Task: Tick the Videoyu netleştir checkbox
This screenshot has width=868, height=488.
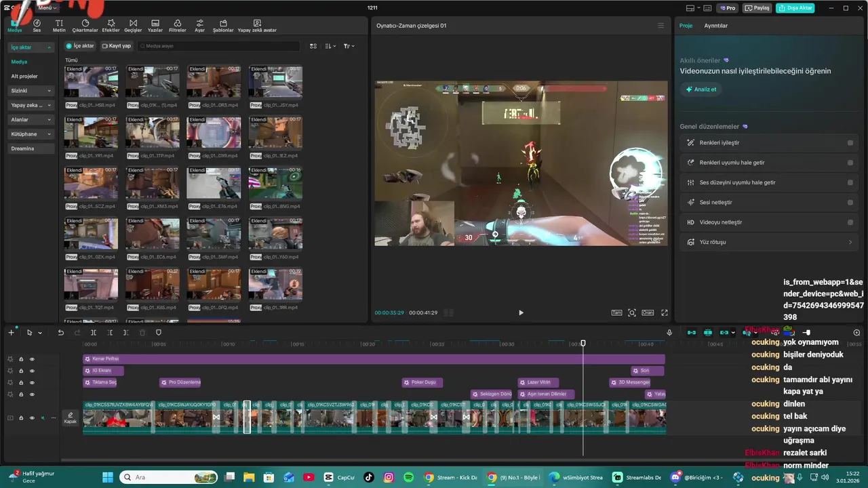Action: pos(850,222)
